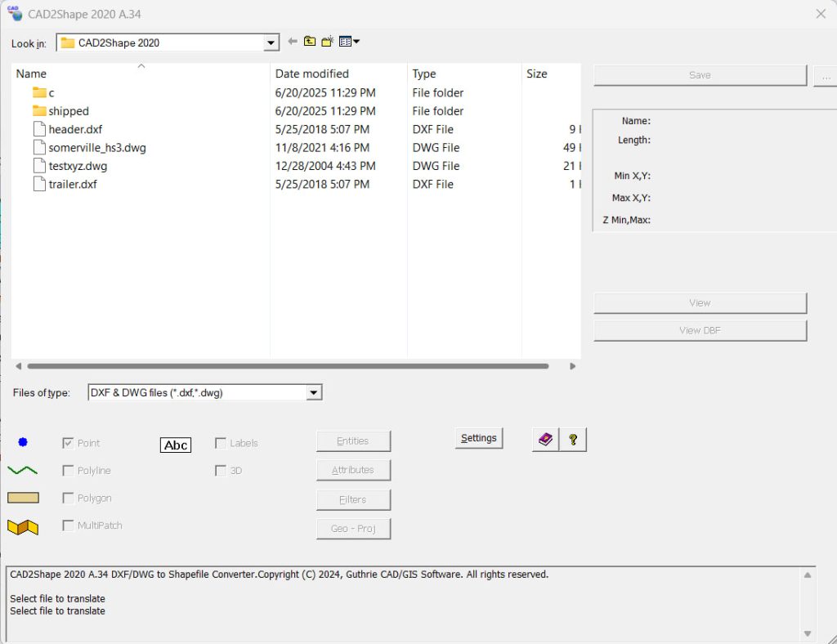Sort by Size column header
Viewport: 837px width, 644px height.
pyautogui.click(x=551, y=74)
